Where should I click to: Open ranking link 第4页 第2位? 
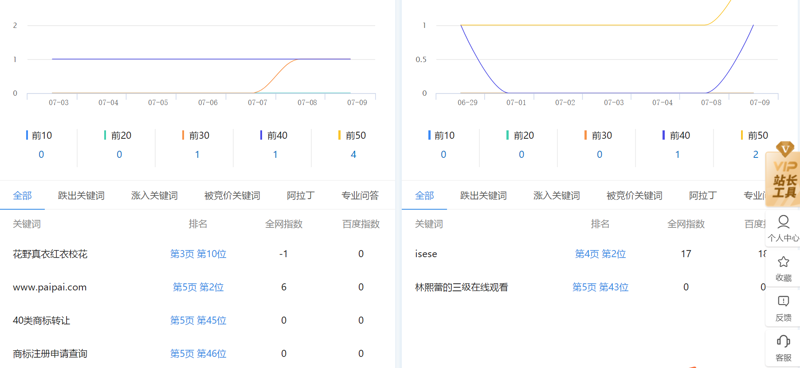[600, 254]
